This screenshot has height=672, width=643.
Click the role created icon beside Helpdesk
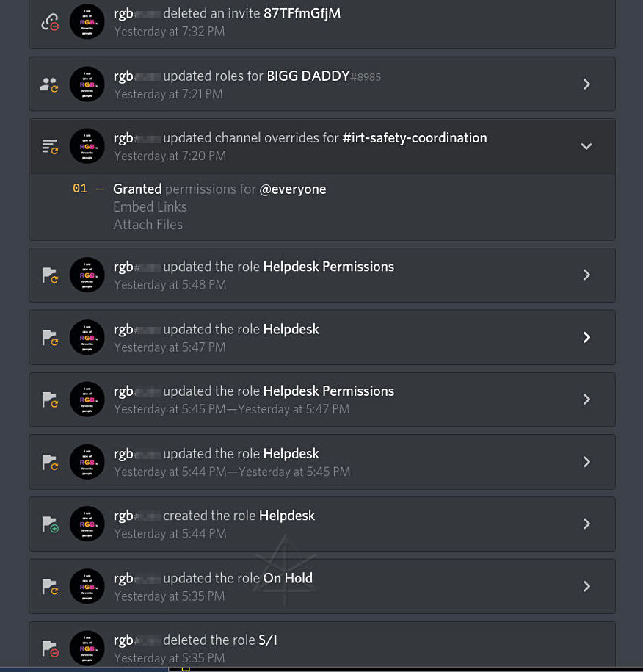pos(49,524)
